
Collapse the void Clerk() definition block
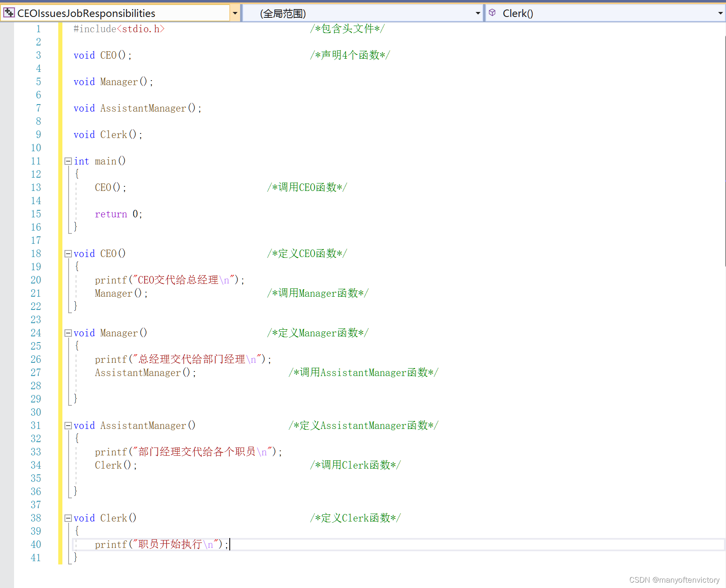tap(68, 518)
